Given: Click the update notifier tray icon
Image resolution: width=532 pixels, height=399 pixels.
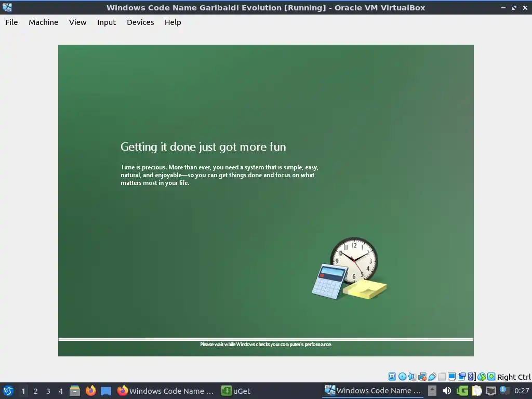Looking at the screenshot, I should [504, 391].
